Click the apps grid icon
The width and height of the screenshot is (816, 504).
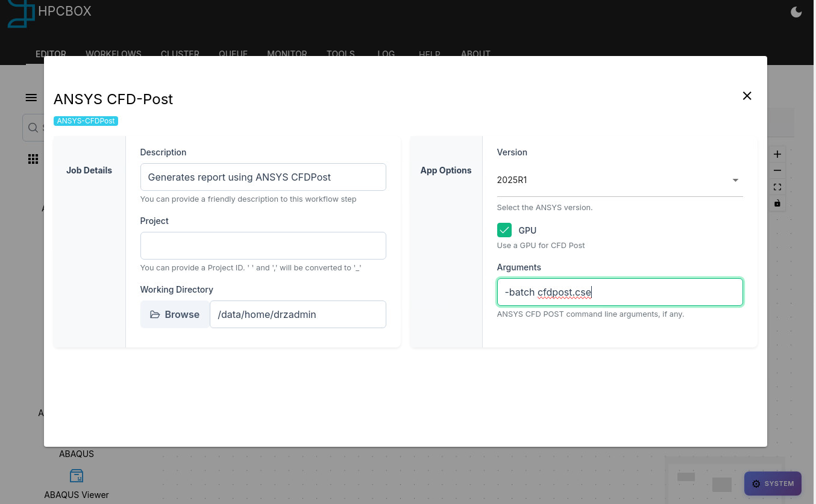33,159
